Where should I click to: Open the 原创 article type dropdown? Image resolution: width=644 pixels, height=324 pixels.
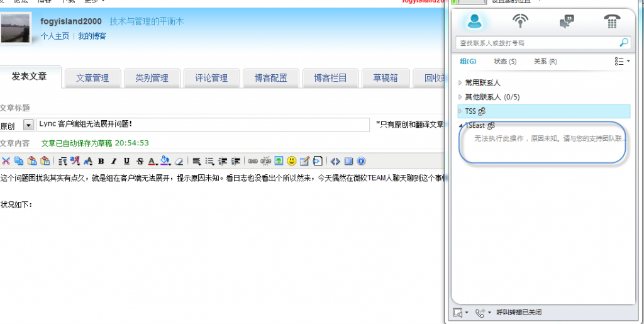(x=28, y=125)
